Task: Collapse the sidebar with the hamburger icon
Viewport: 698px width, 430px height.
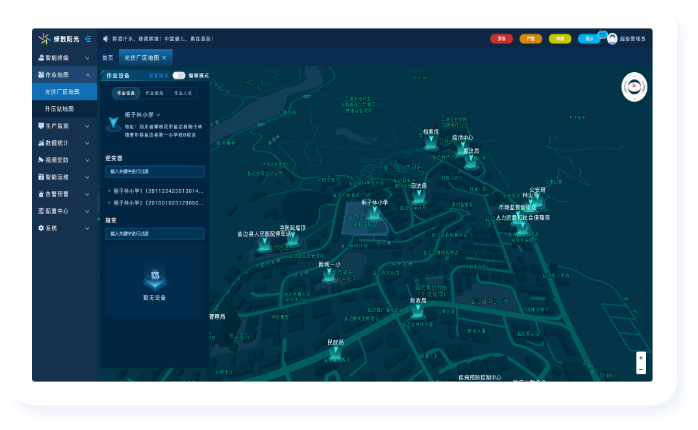Action: coord(89,39)
